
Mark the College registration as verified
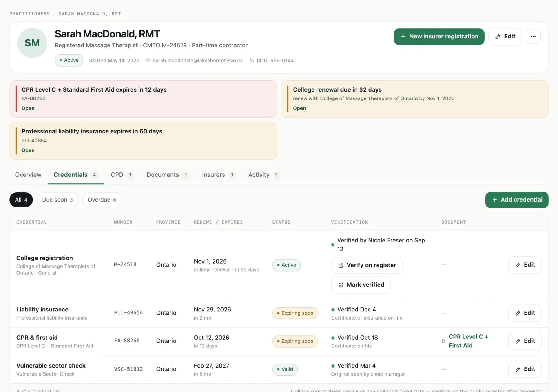[x=361, y=285]
